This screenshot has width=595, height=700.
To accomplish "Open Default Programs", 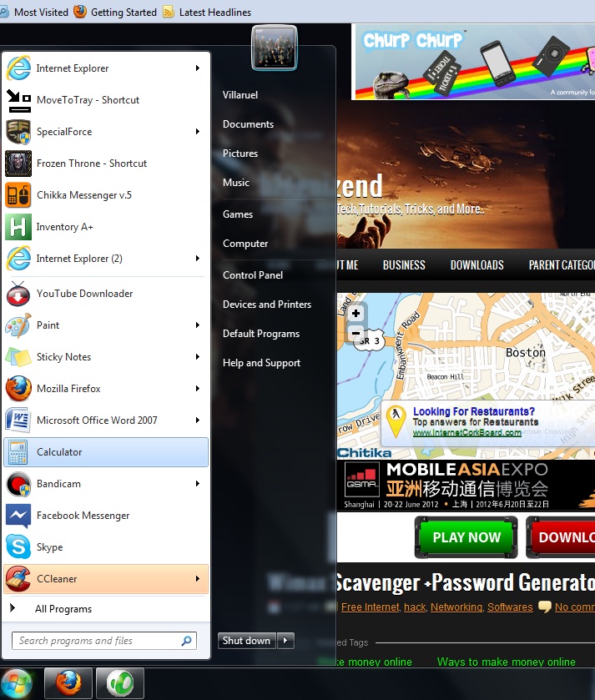I will [x=261, y=334].
